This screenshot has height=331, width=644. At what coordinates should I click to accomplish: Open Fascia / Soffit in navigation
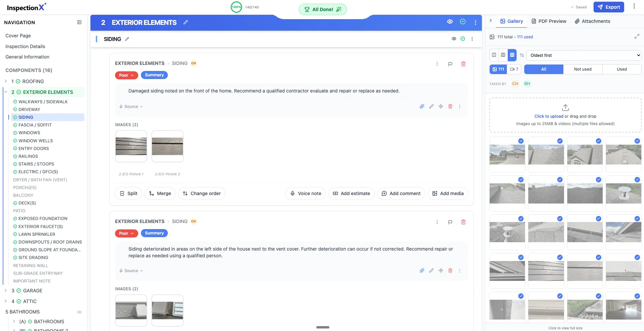tap(35, 125)
